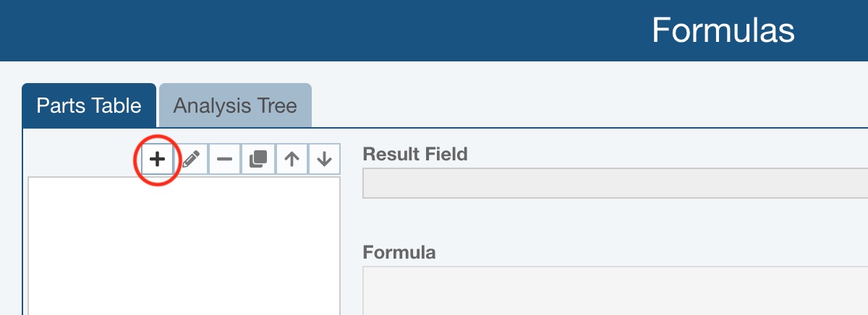
Task: Delete the selected formula entry
Action: [224, 159]
